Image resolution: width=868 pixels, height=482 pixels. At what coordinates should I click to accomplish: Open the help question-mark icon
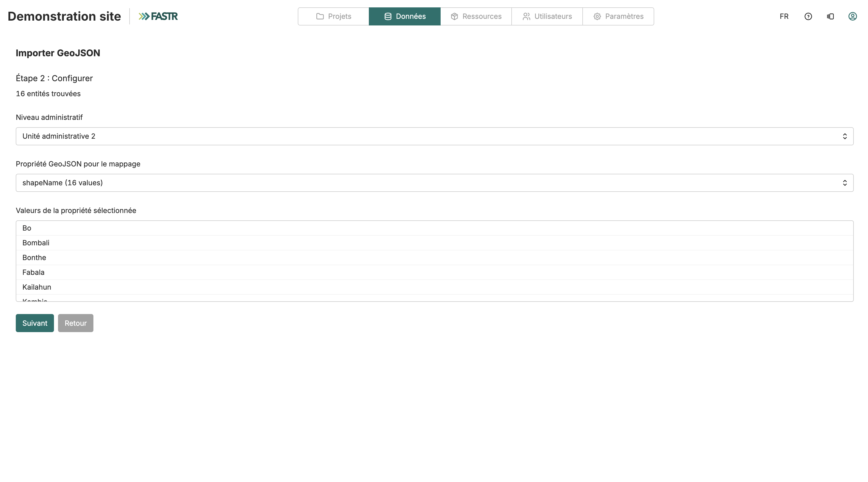coord(808,17)
